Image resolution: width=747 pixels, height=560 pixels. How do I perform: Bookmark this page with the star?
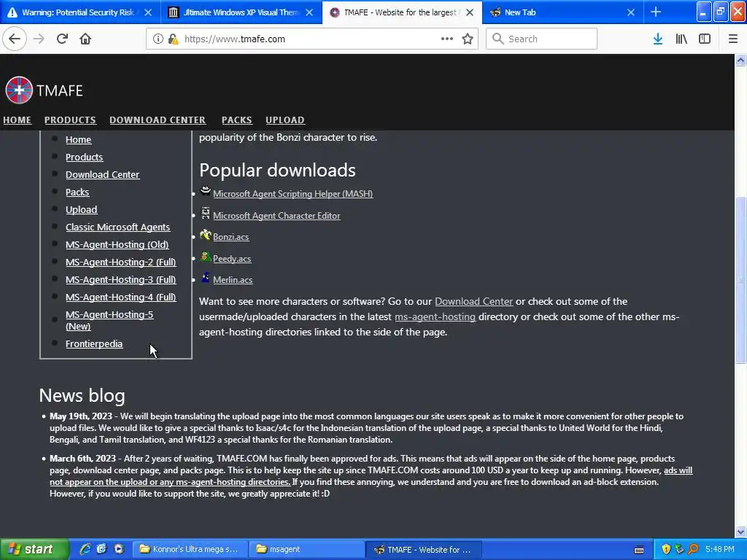468,39
